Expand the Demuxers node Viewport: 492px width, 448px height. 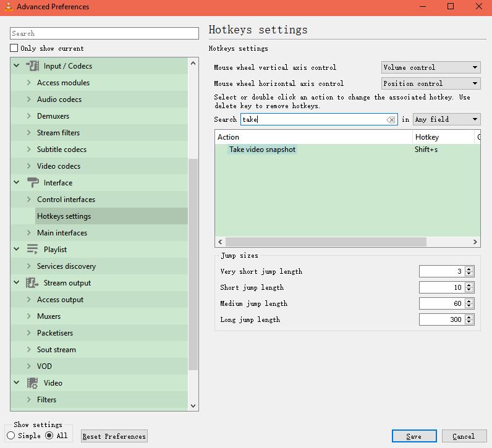[x=29, y=116]
